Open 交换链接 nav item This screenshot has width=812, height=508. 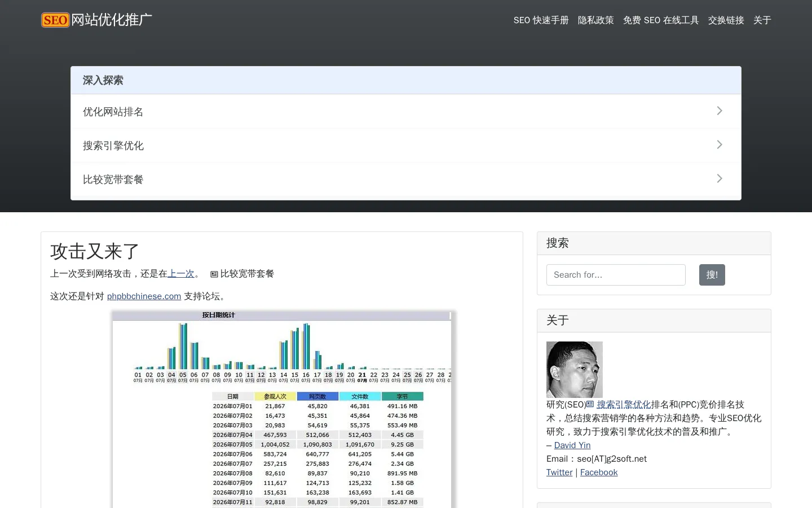(726, 20)
